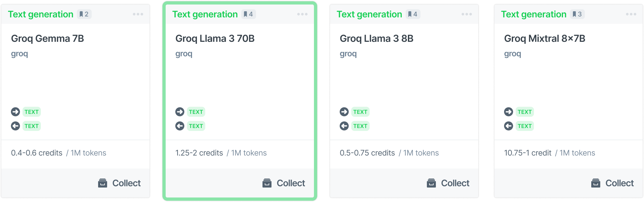644x202 pixels.
Task: Click groq provider link under Mixtral 8×7B
Action: (512, 54)
